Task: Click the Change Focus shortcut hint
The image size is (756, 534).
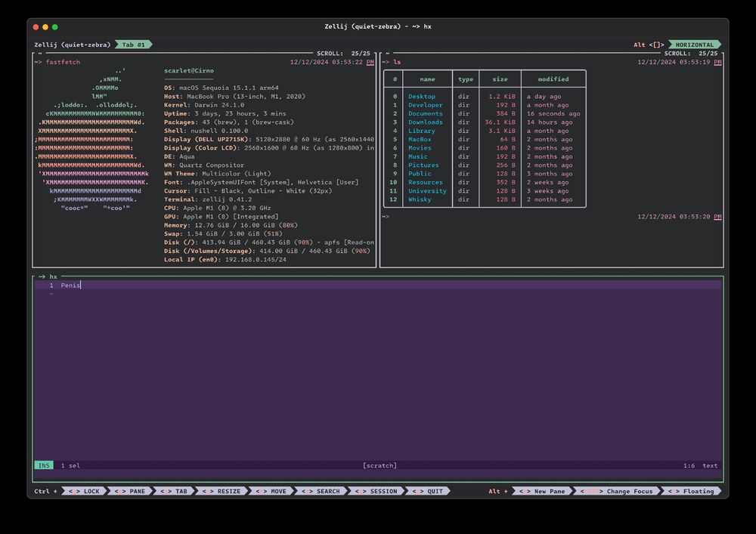Action: [616, 491]
